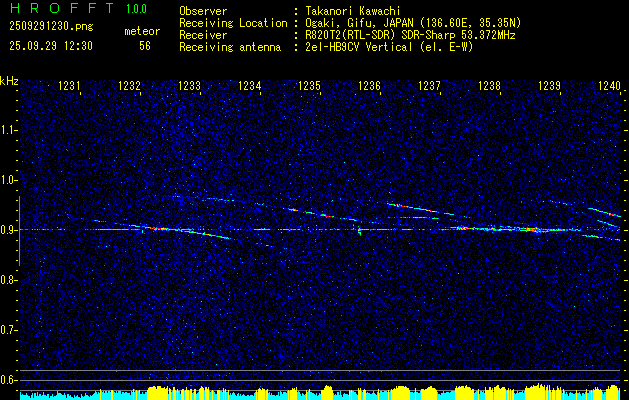Click the Receiver label
Viewport: 629px width, 400px height.
coord(203,35)
